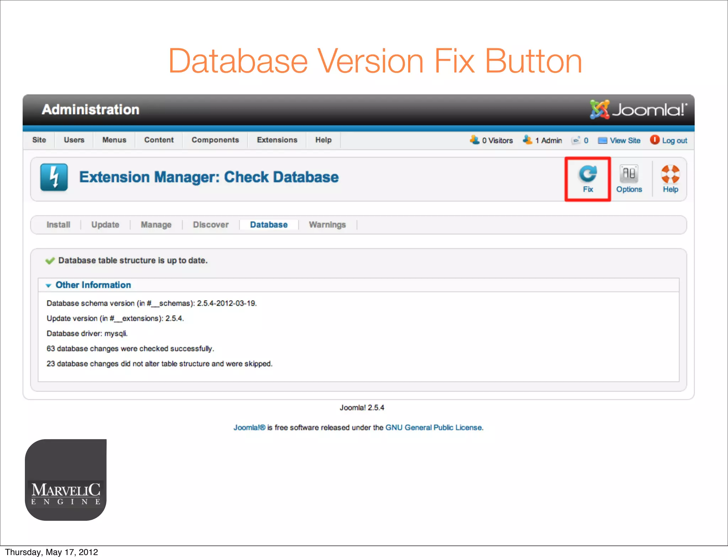Open the Content menu
This screenshot has width=728, height=560.
[159, 140]
